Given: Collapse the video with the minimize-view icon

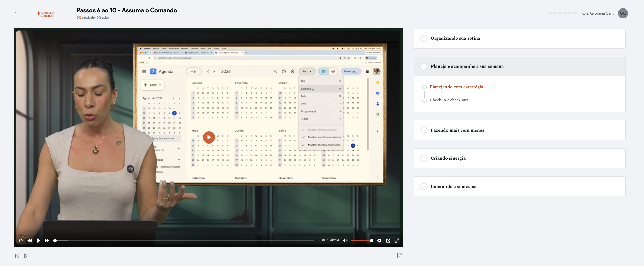Looking at the screenshot, I should (400, 256).
